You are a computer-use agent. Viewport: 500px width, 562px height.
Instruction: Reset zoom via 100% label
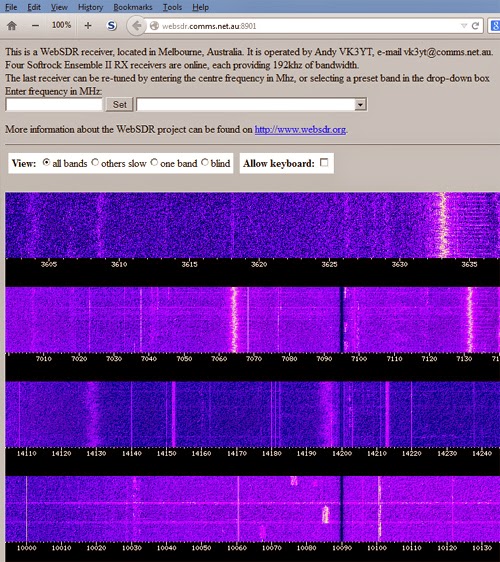(61, 25)
